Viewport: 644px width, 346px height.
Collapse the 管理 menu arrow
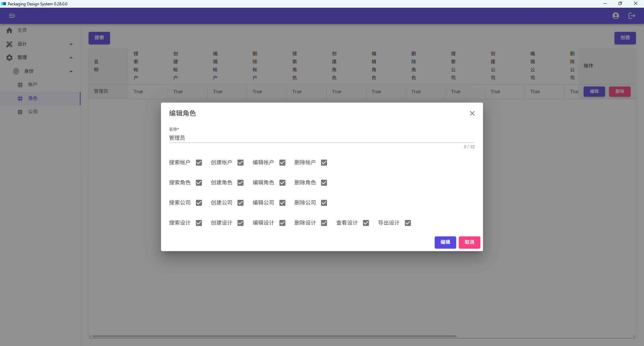click(71, 58)
